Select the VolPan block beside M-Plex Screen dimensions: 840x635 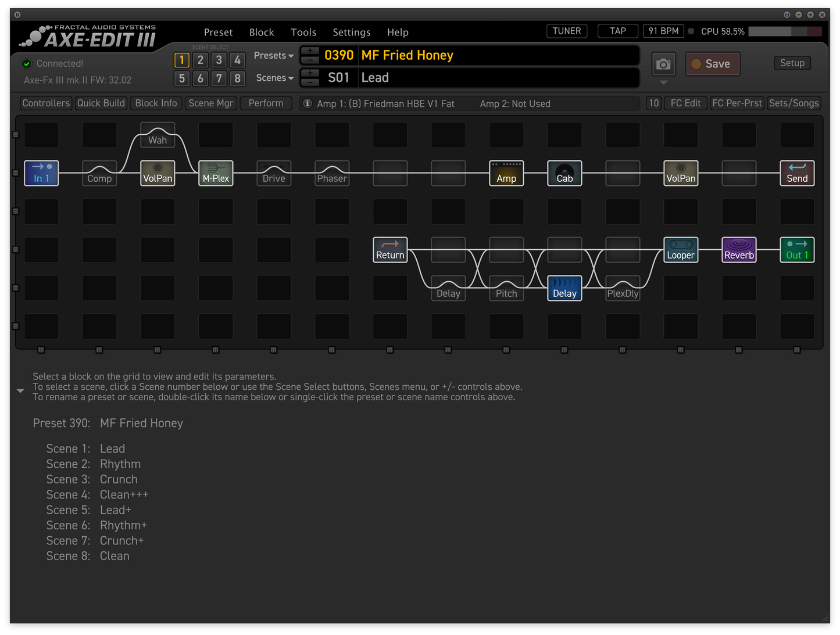tap(158, 173)
